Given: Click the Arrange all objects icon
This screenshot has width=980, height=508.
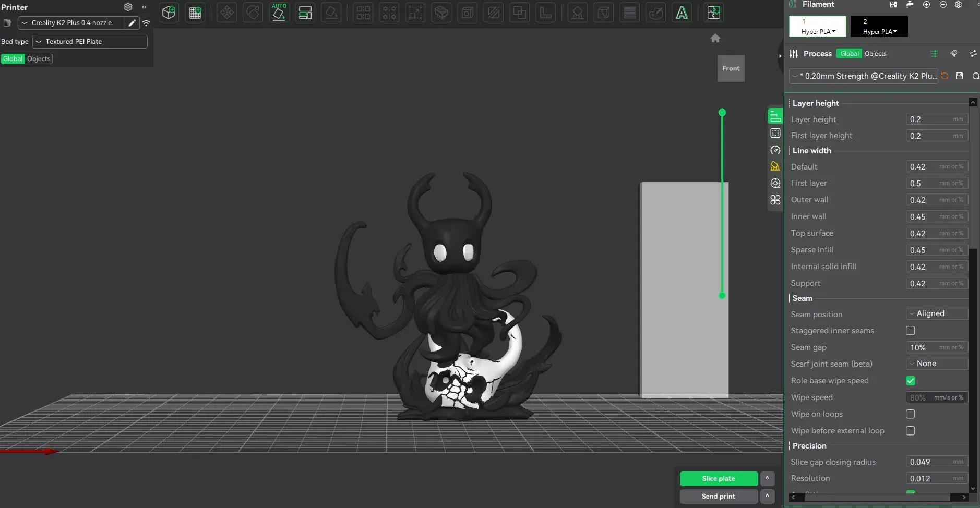Looking at the screenshot, I should point(305,13).
